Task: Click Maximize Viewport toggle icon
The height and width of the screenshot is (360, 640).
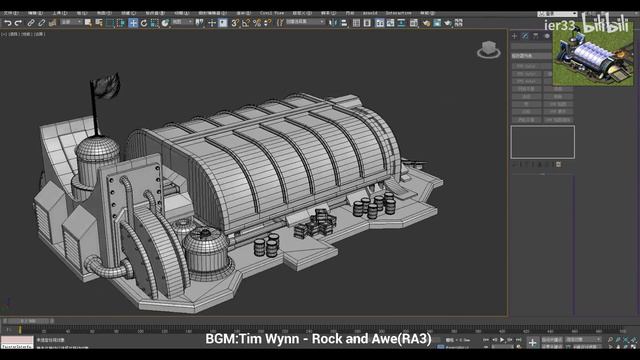Action: click(x=633, y=347)
